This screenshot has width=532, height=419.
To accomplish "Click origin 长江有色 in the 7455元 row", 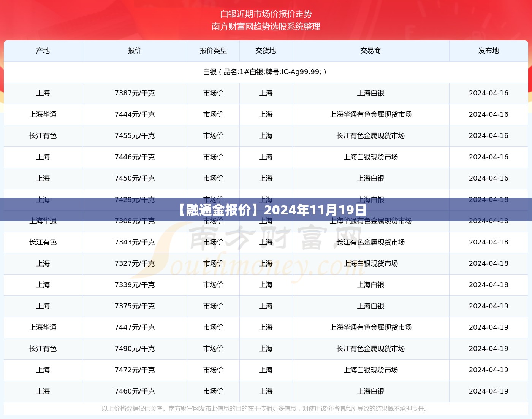I will [43, 136].
